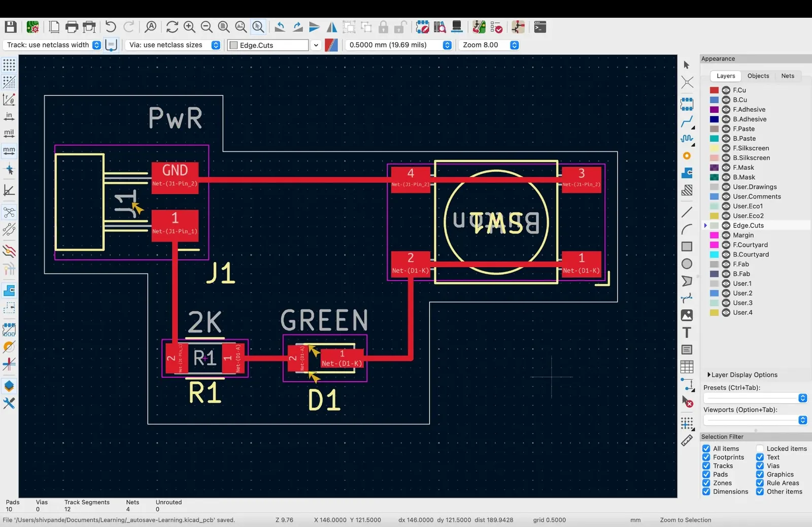Click the F.Courtyard layer color swatch
This screenshot has height=527, width=812.
pyautogui.click(x=714, y=245)
